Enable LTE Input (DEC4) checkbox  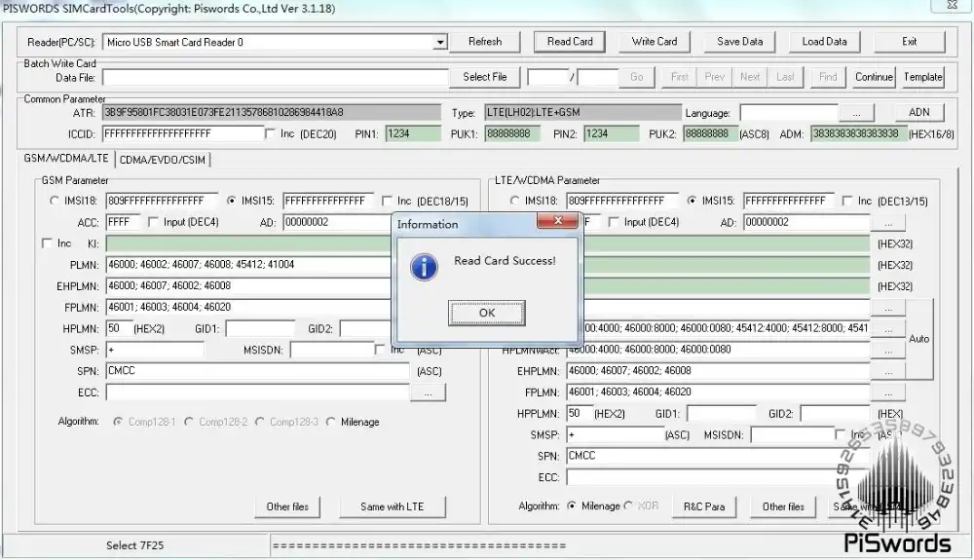click(x=614, y=222)
